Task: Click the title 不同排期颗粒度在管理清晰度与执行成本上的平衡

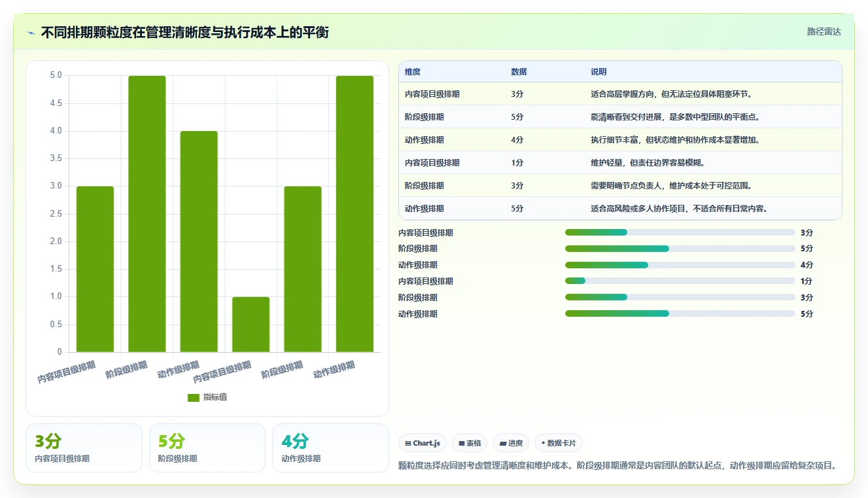Action: click(184, 32)
